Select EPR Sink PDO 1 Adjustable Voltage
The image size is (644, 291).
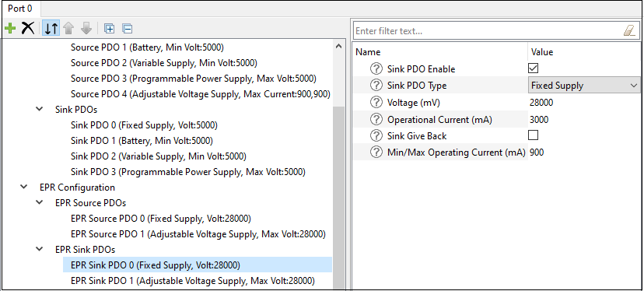tap(193, 281)
